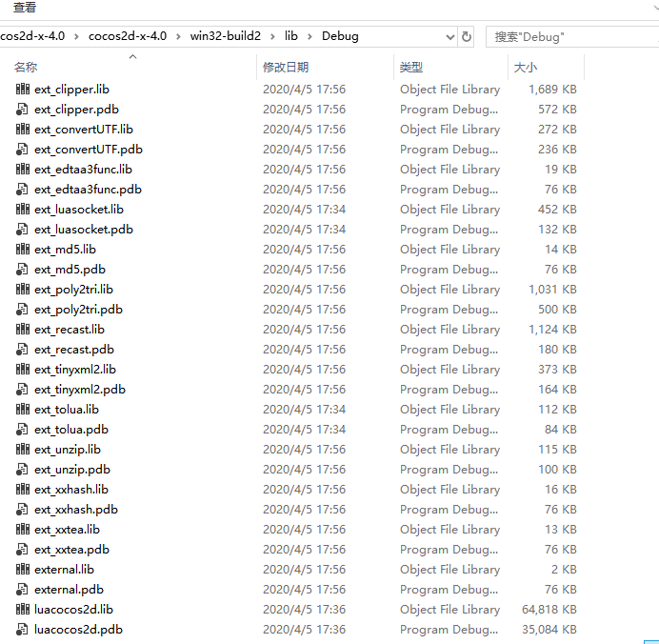This screenshot has height=644, width=659.
Task: Navigate to lib breadcrumb folder
Action: click(x=290, y=36)
